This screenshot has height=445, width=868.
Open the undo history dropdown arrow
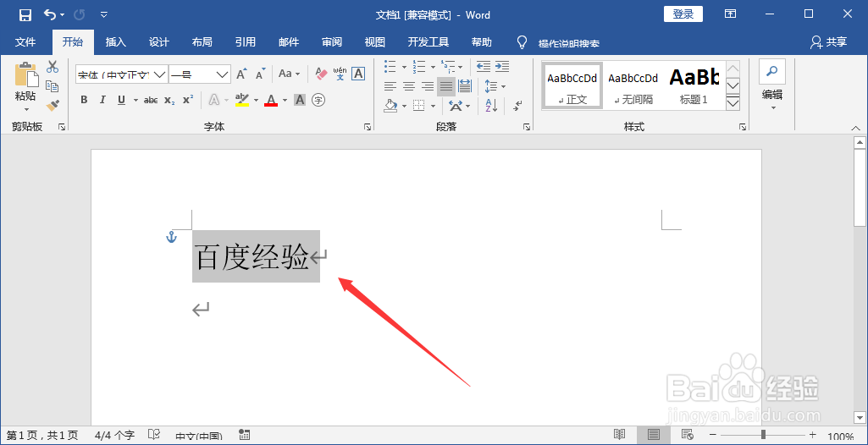pyautogui.click(x=62, y=15)
